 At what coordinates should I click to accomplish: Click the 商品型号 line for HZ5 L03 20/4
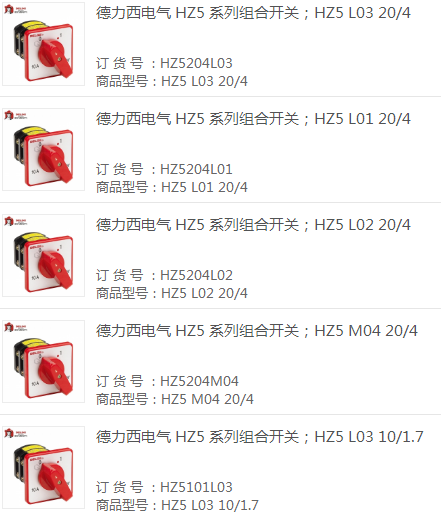[x=172, y=81]
